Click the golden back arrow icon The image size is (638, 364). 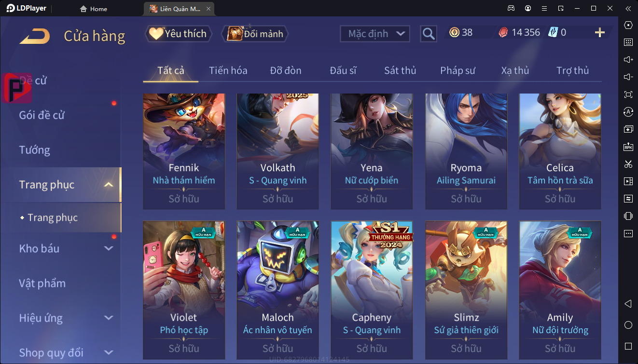(x=35, y=36)
